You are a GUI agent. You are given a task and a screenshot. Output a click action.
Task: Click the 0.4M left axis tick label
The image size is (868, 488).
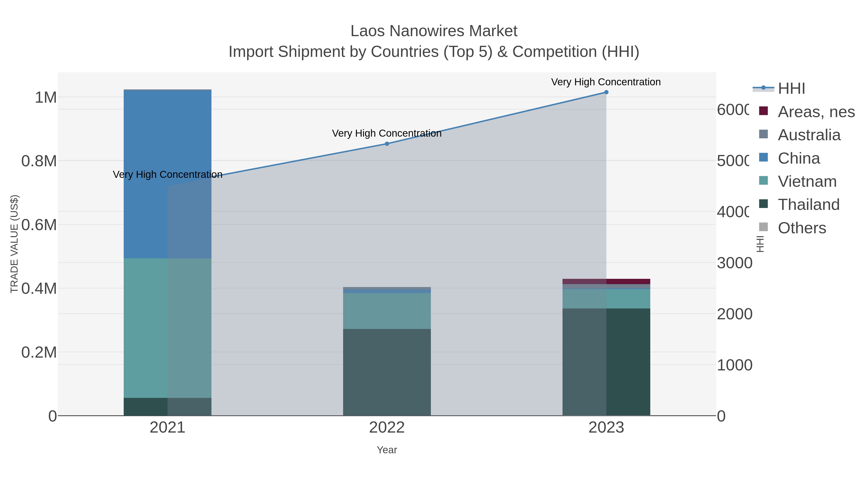[x=39, y=289]
